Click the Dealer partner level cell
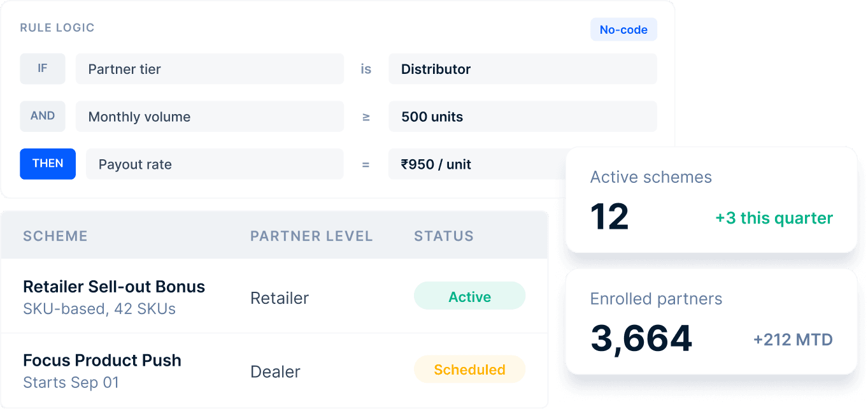The image size is (868, 409). 275,371
